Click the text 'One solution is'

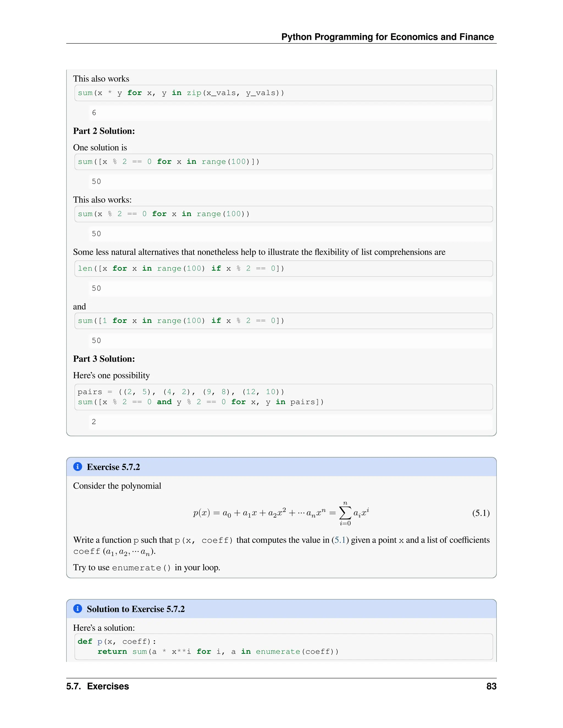tap(100, 147)
